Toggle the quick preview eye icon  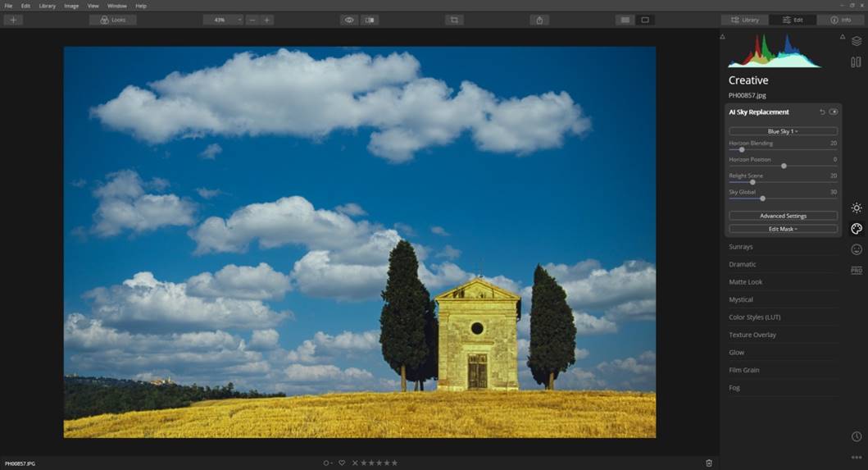(x=349, y=20)
